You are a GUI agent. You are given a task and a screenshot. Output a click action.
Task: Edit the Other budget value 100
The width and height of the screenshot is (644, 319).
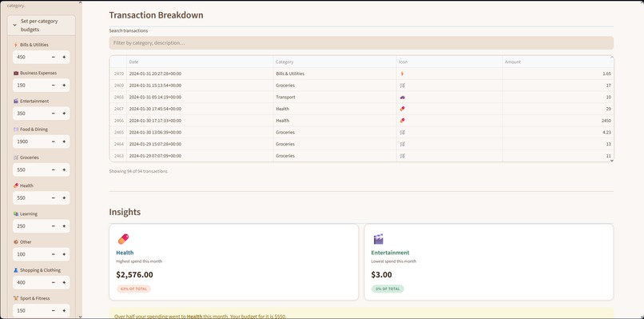pos(30,254)
